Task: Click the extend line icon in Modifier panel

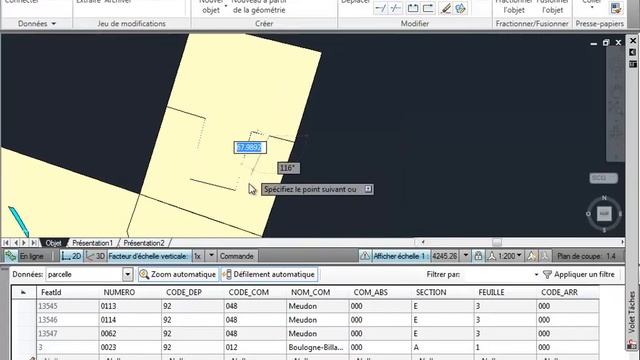Action: 395,8
